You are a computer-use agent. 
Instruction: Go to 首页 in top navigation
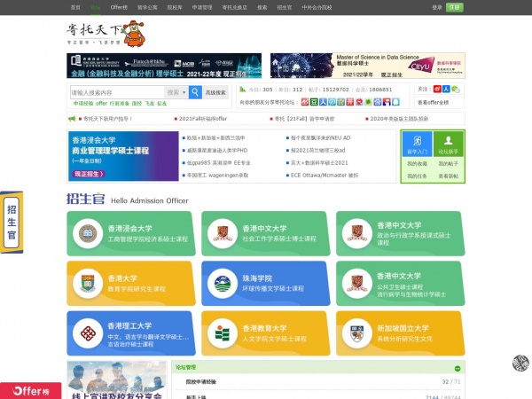click(x=75, y=7)
